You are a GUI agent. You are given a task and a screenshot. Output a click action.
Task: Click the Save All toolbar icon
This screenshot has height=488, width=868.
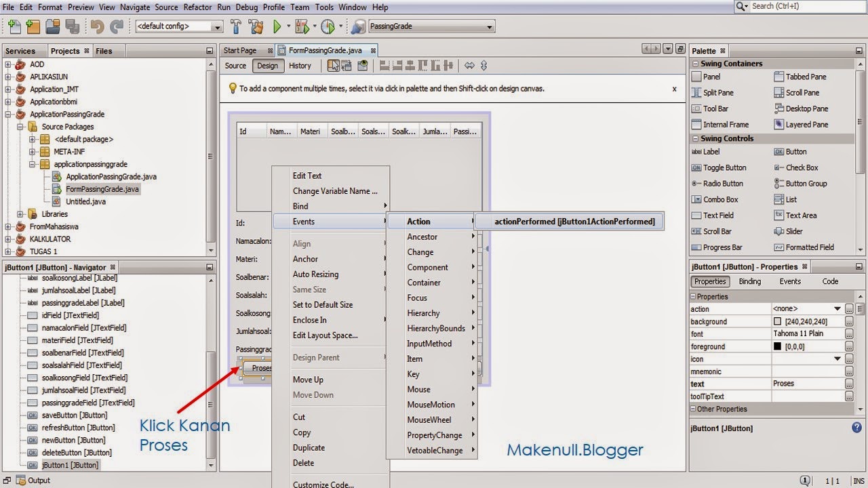pos(72,26)
